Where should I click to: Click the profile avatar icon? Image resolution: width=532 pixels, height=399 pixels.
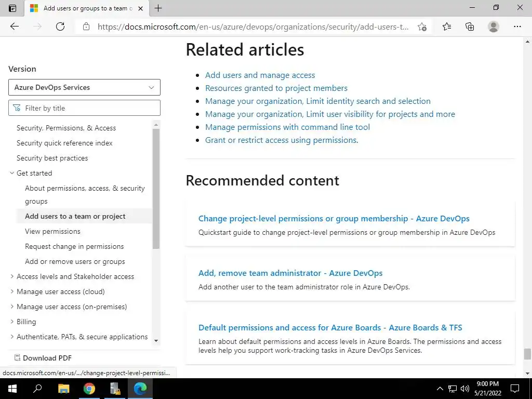494,26
